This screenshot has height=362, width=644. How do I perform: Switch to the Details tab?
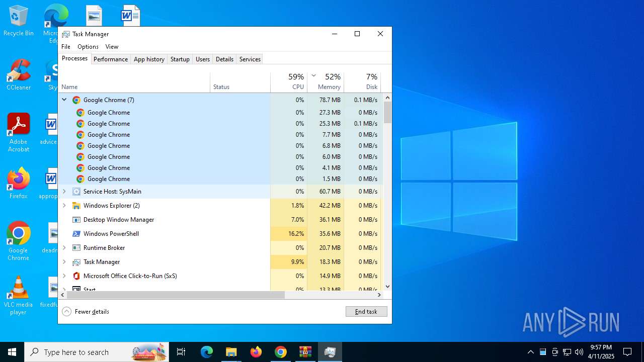point(224,59)
